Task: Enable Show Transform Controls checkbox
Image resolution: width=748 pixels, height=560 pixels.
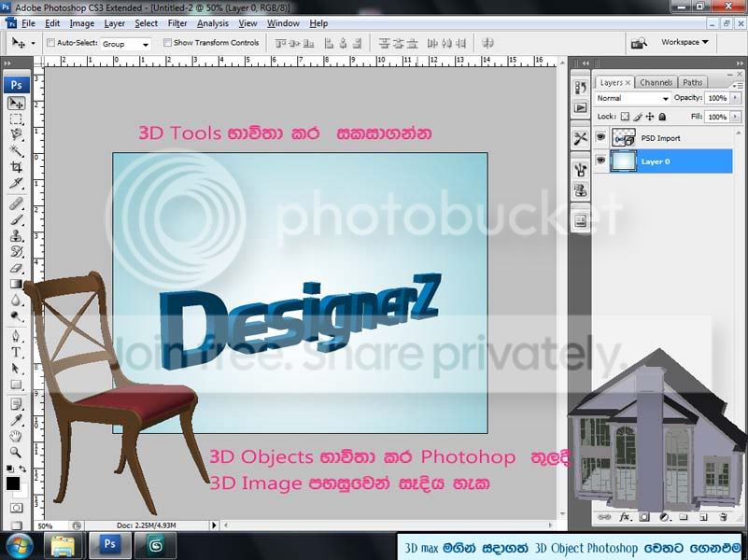Action: [167, 43]
